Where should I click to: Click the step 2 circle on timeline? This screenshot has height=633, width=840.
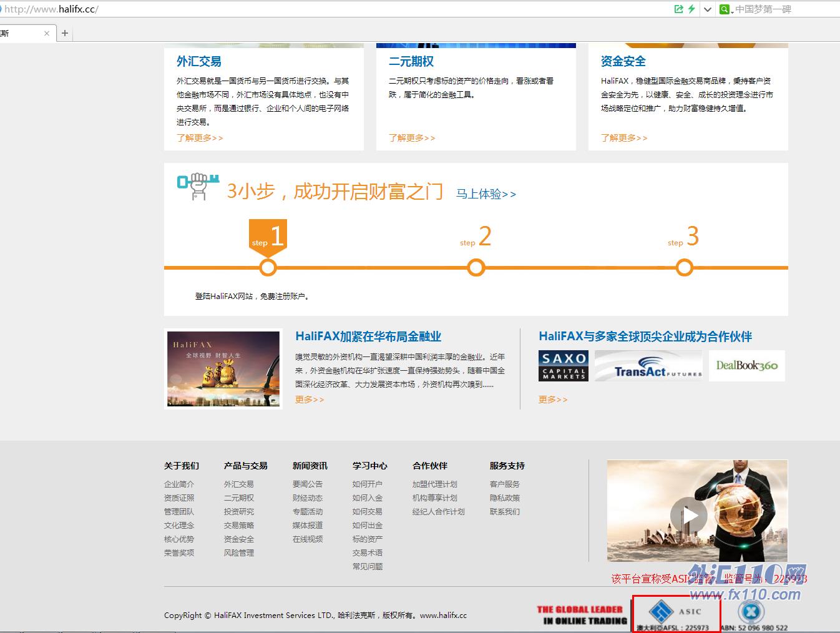476,268
